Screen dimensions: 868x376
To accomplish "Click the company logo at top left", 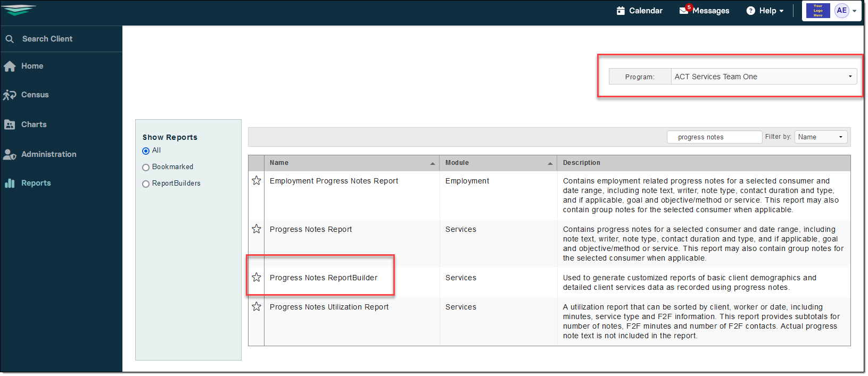I will coord(19,10).
